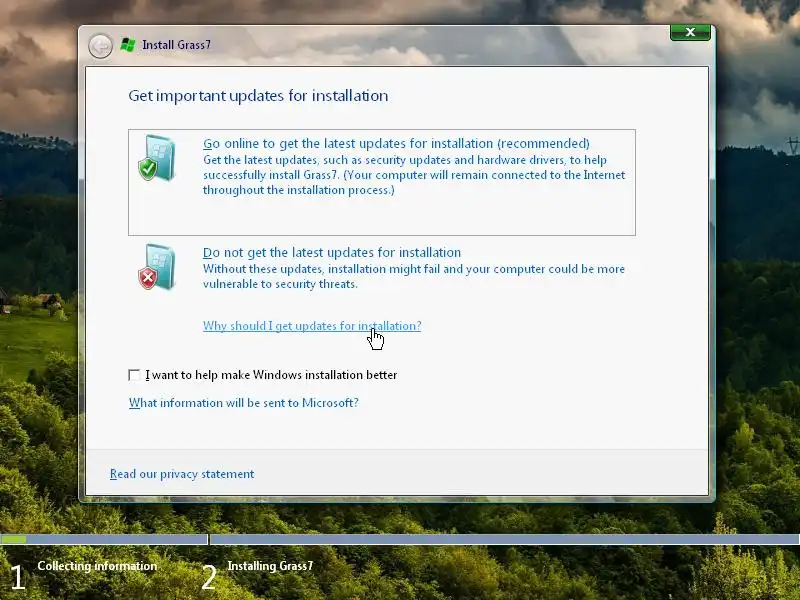
Task: Click the text warning installation might fail
Action: [414, 277]
